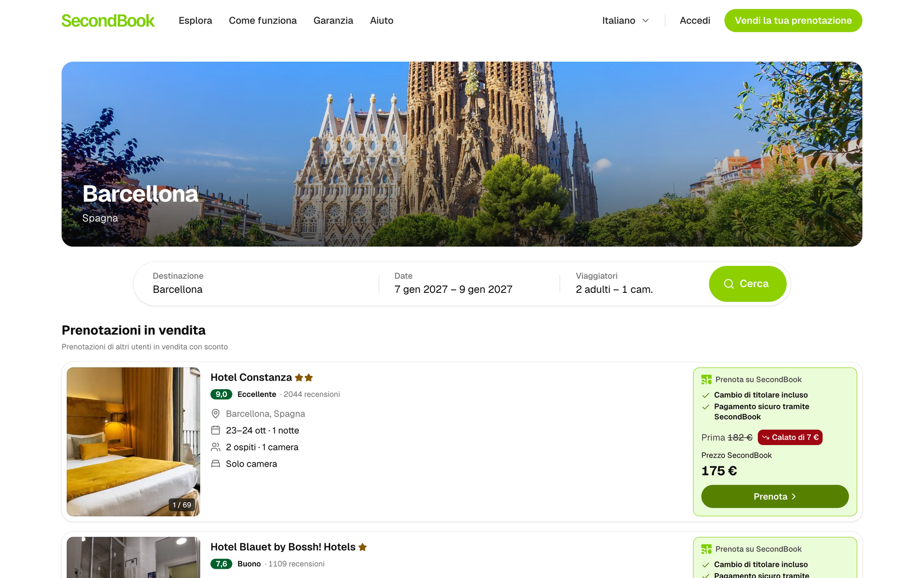Click the 175 € price
The height and width of the screenshot is (578, 924).
[x=719, y=471]
